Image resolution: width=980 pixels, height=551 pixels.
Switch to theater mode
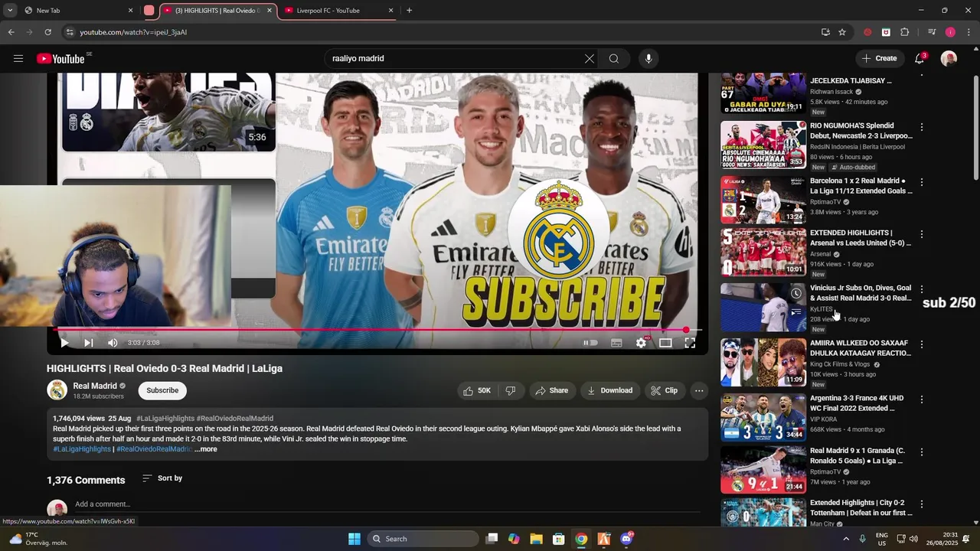pyautogui.click(x=665, y=343)
